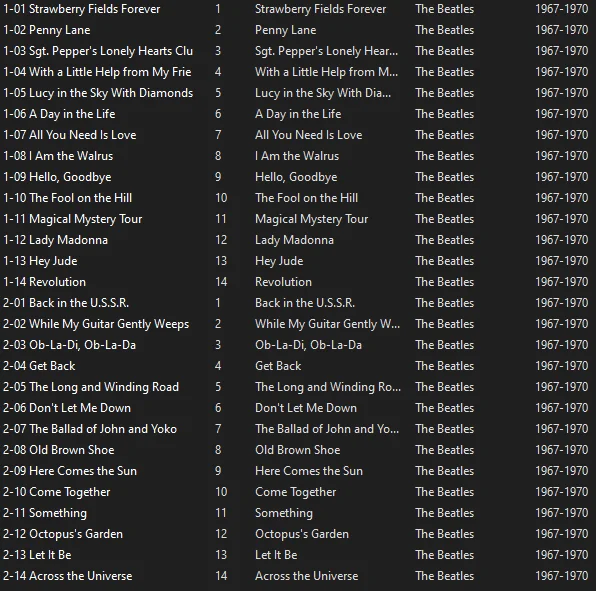Click filename '1-10 The Fool on the Hill'
596x591 pixels.
[68, 198]
